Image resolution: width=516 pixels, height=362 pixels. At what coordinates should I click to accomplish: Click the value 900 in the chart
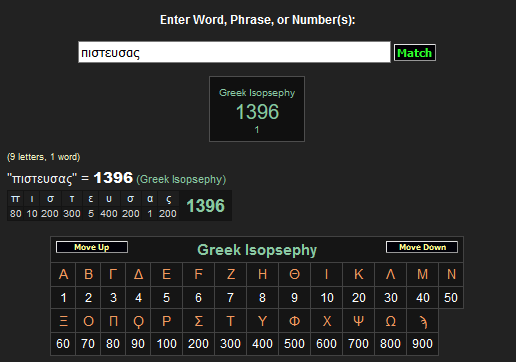[422, 344]
